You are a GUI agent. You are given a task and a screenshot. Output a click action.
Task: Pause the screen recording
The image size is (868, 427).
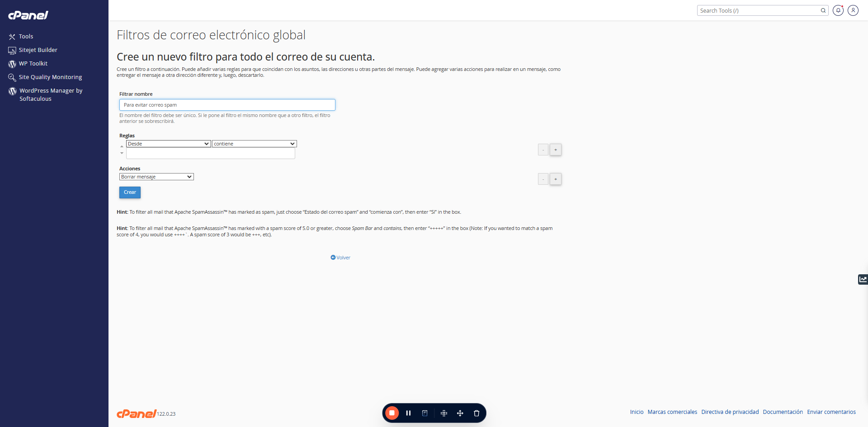(408, 413)
